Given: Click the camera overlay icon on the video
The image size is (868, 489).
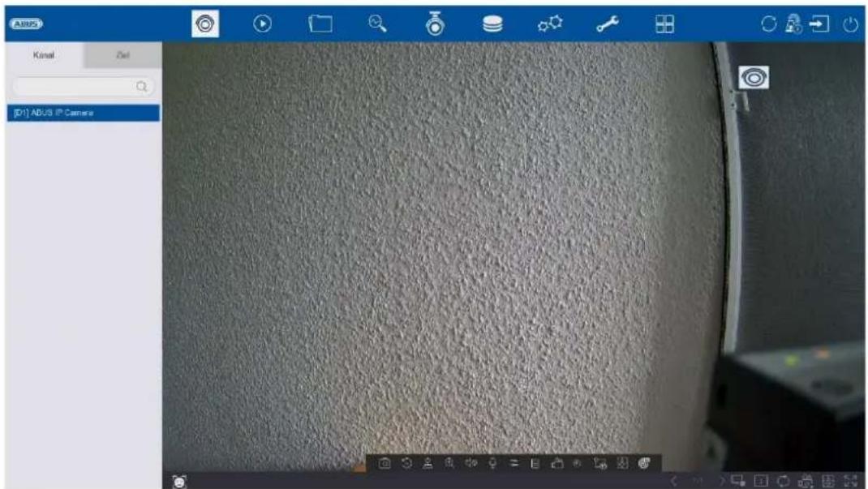Looking at the screenshot, I should (x=754, y=77).
